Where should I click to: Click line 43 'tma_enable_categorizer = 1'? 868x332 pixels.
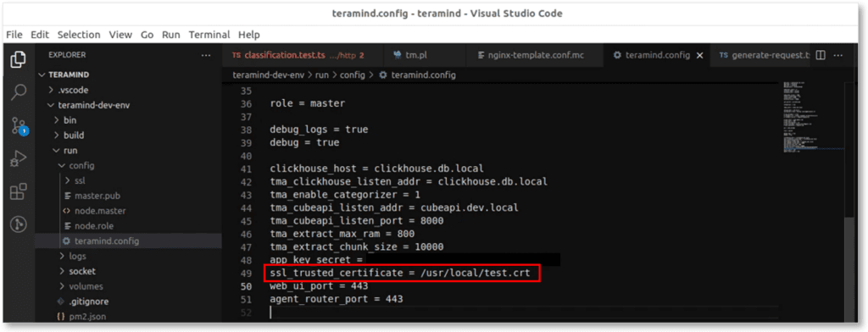(x=346, y=195)
